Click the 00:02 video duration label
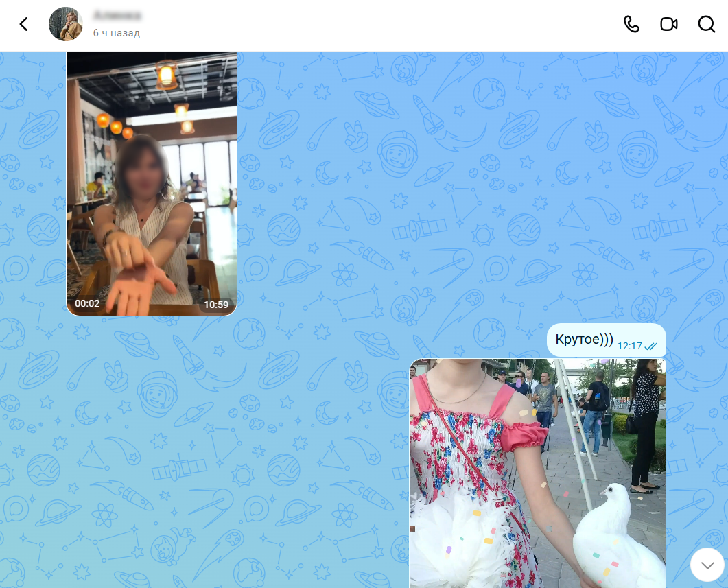 click(87, 303)
